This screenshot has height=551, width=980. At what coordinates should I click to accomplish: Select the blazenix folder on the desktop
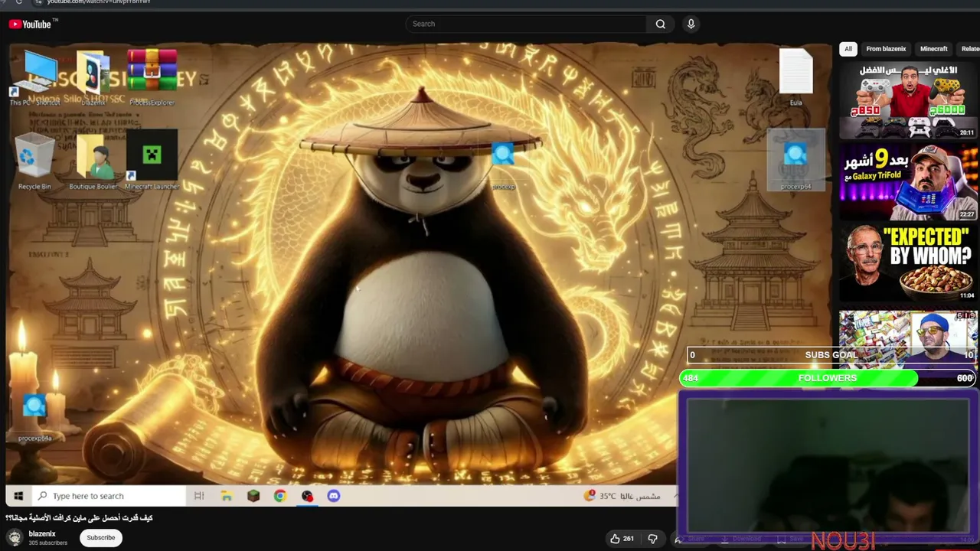tap(93, 77)
